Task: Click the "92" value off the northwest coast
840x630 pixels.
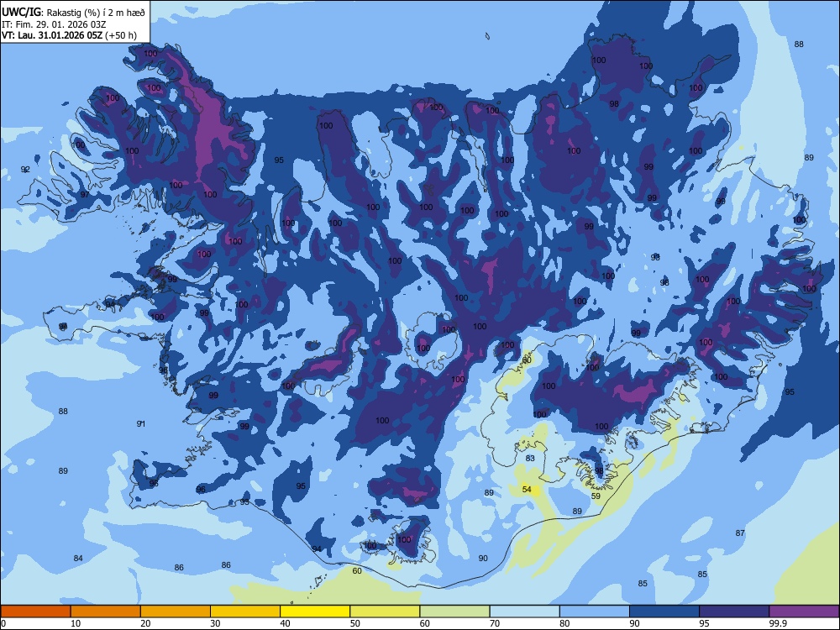Action: point(25,170)
